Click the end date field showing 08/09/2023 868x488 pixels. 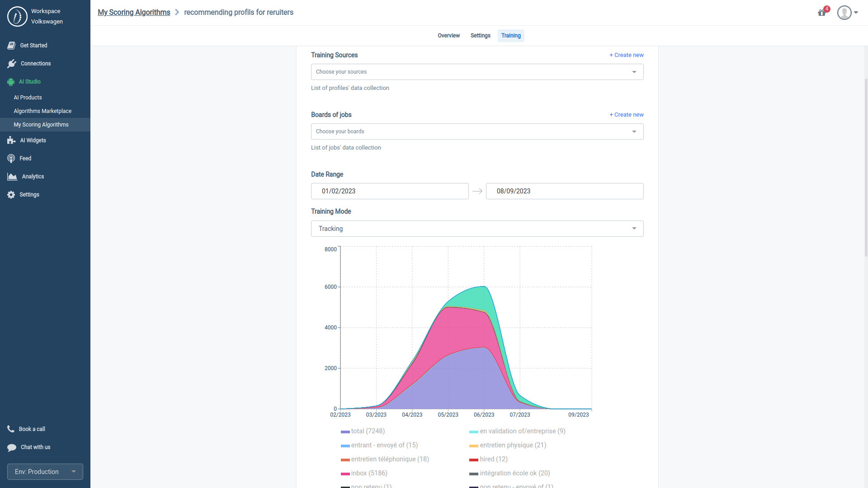coord(564,191)
